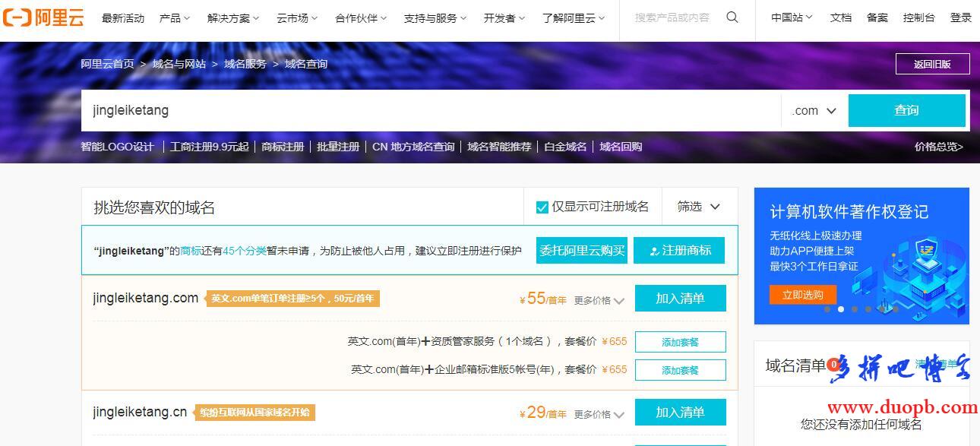Open the 文档 menu item

(841, 17)
